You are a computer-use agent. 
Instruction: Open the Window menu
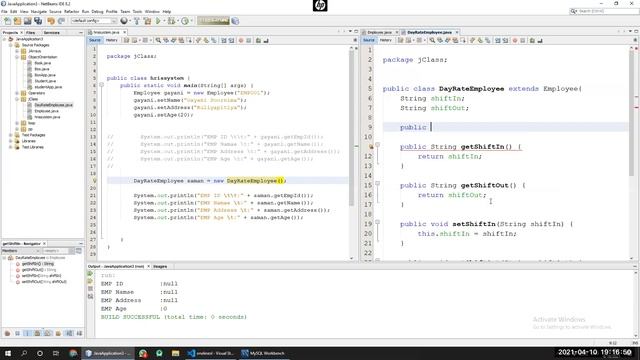(152, 11)
